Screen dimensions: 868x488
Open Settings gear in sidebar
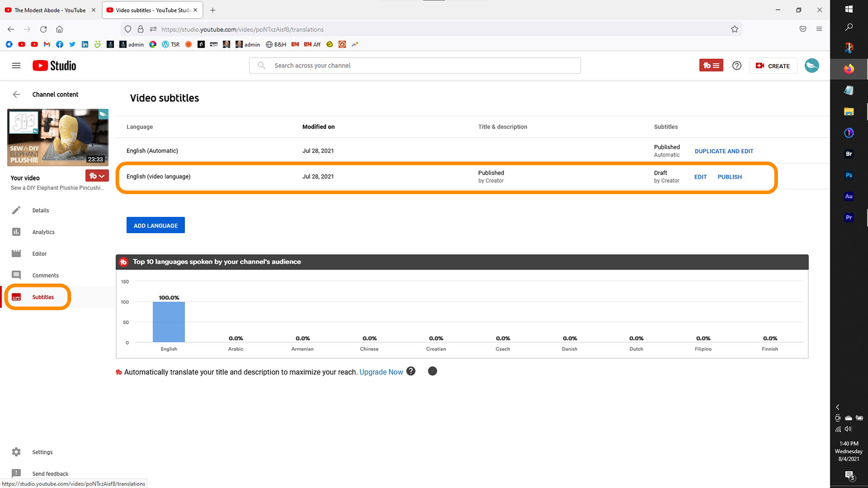17,452
